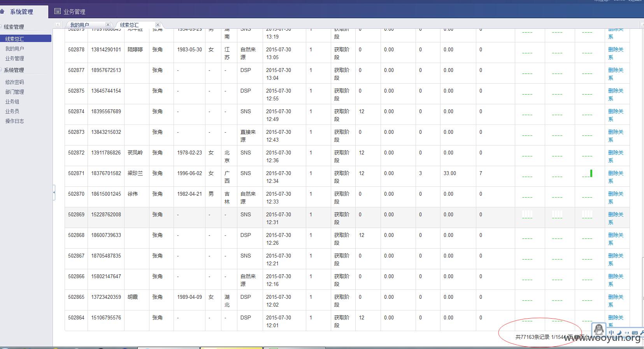644x349 pixels.
Task: Click the moon icon in the IME toolbar
Action: point(619,333)
